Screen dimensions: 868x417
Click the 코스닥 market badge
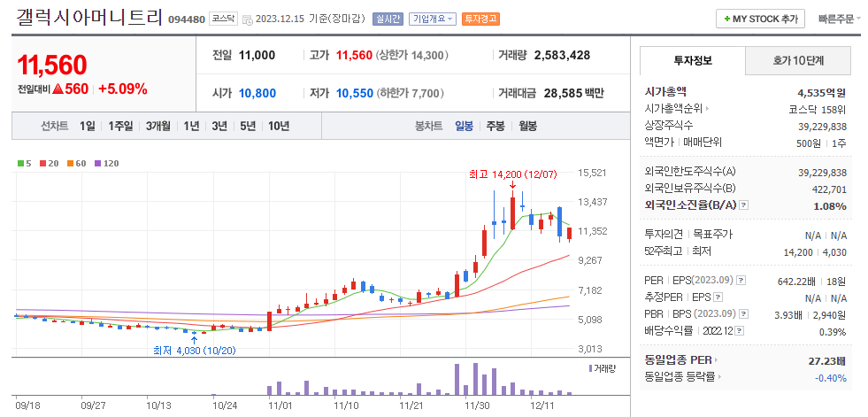point(224,19)
